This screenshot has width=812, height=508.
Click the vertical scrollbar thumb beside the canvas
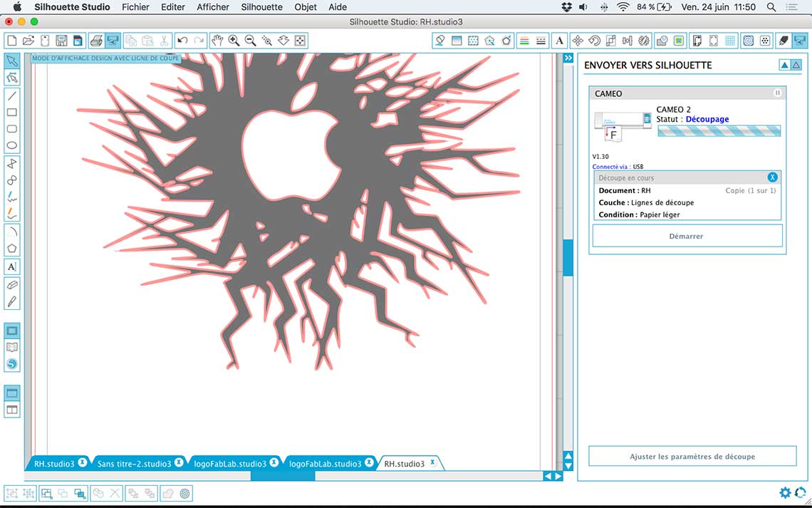[x=568, y=257]
